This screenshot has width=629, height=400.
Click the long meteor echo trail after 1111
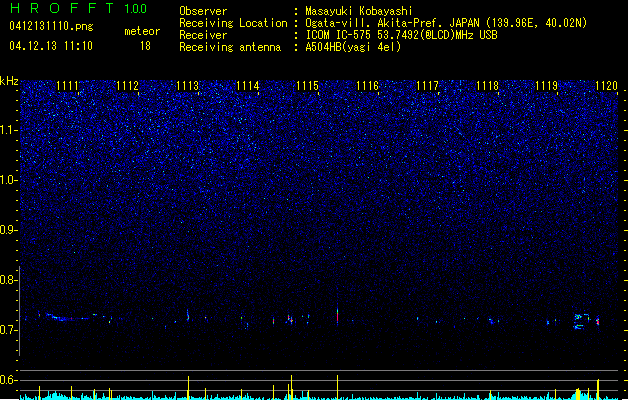(68, 317)
